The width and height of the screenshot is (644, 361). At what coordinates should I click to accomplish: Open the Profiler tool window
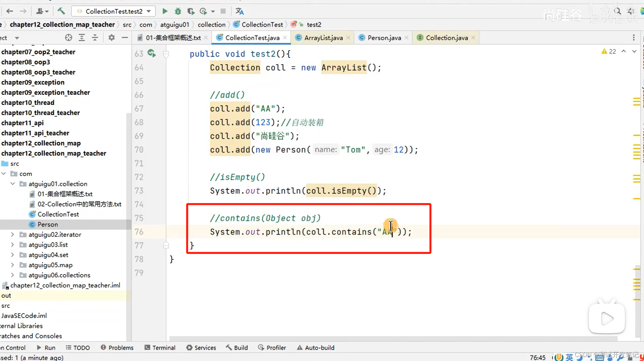pos(272,348)
